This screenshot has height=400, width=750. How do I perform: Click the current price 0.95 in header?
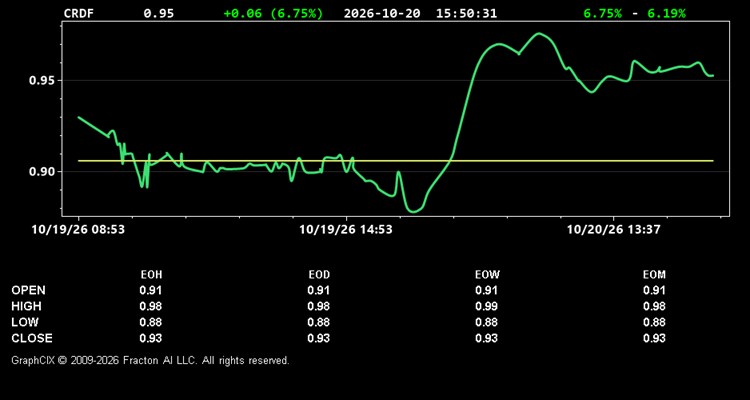(x=159, y=13)
